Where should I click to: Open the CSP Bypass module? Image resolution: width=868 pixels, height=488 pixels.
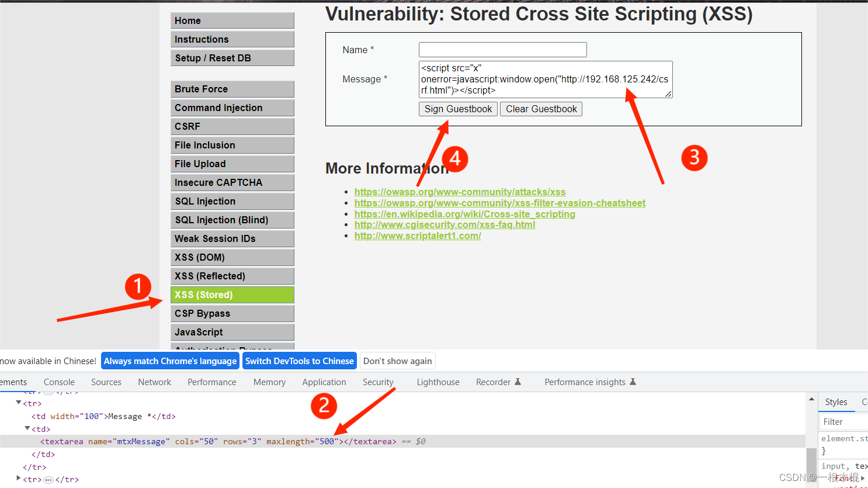pyautogui.click(x=232, y=313)
